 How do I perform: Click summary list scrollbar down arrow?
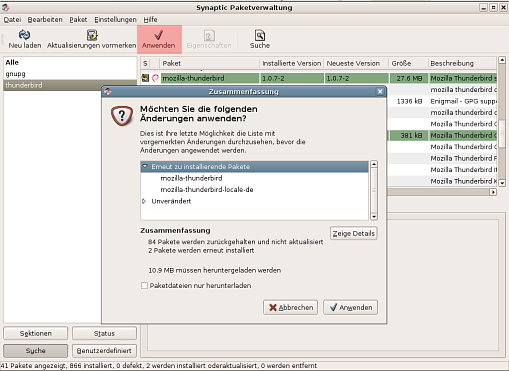374,217
